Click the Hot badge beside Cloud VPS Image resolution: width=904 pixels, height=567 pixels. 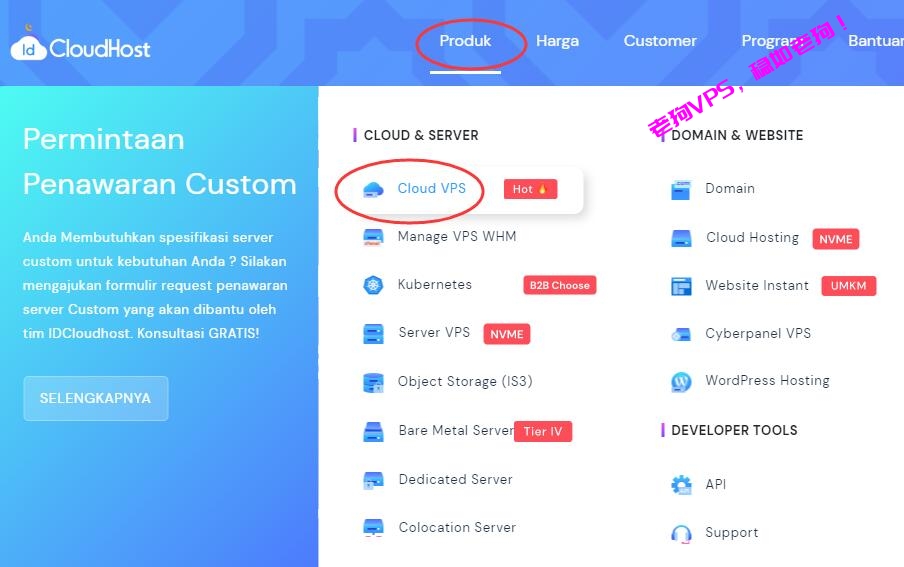530,189
